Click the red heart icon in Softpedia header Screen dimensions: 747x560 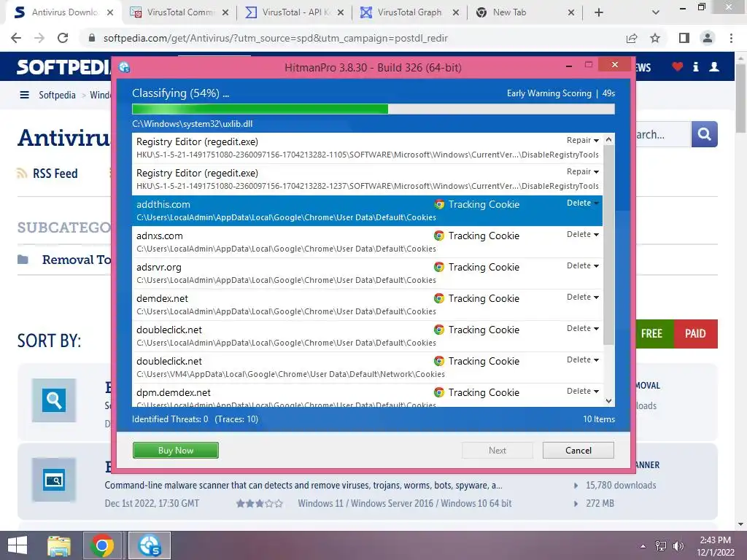(678, 66)
